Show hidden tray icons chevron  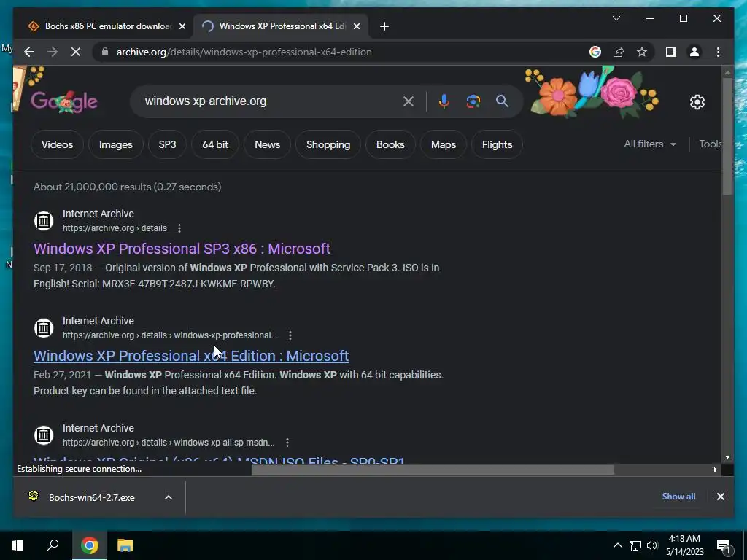coord(617,545)
